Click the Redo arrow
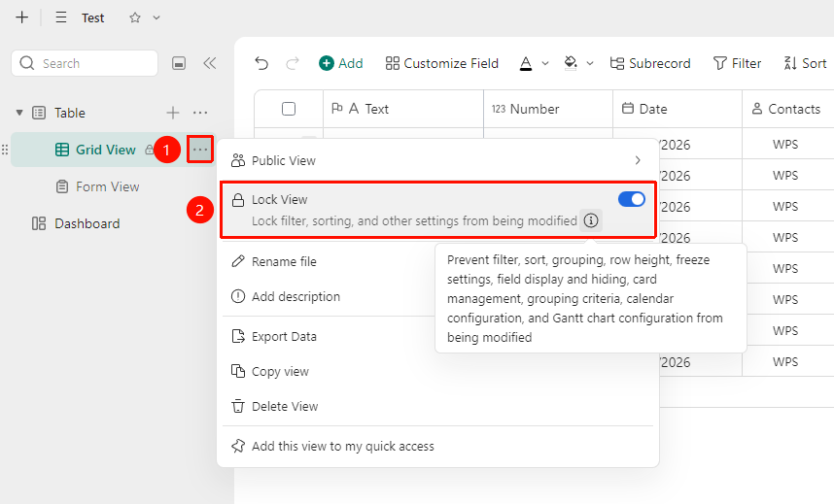The image size is (834, 504). 292,63
